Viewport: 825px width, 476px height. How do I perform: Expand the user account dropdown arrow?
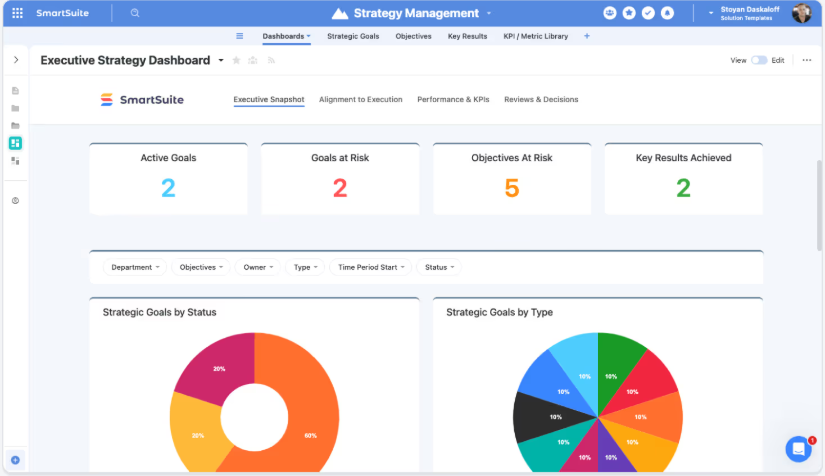tap(711, 13)
